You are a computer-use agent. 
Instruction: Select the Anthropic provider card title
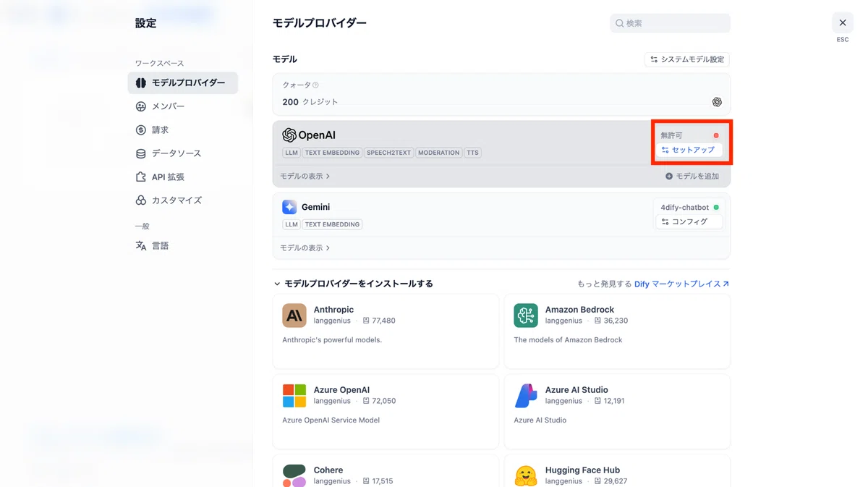333,310
